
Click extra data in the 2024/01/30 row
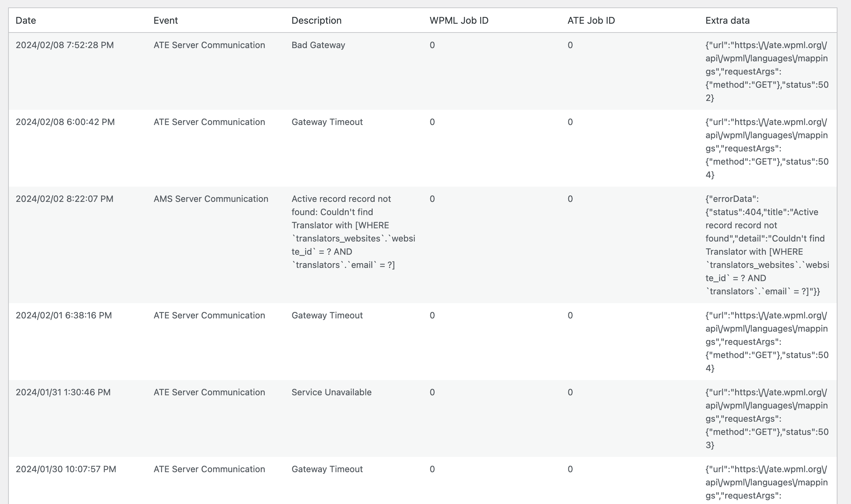coord(767,483)
